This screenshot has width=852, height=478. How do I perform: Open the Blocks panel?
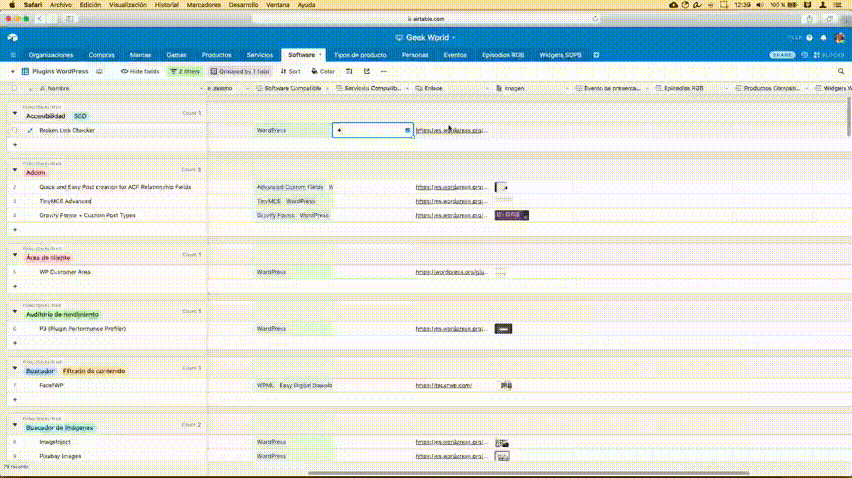pyautogui.click(x=829, y=55)
